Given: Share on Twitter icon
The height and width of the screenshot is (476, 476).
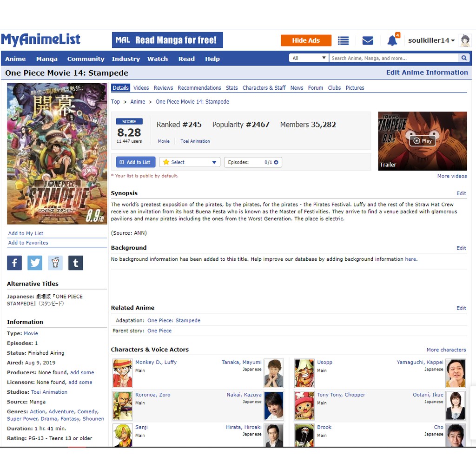Looking at the screenshot, I should pyautogui.click(x=35, y=263).
